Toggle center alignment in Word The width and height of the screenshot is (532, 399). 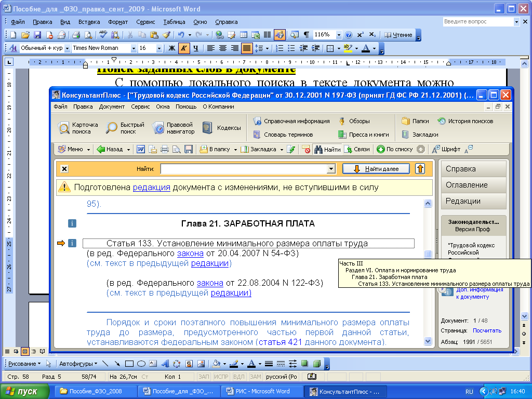pyautogui.click(x=223, y=48)
